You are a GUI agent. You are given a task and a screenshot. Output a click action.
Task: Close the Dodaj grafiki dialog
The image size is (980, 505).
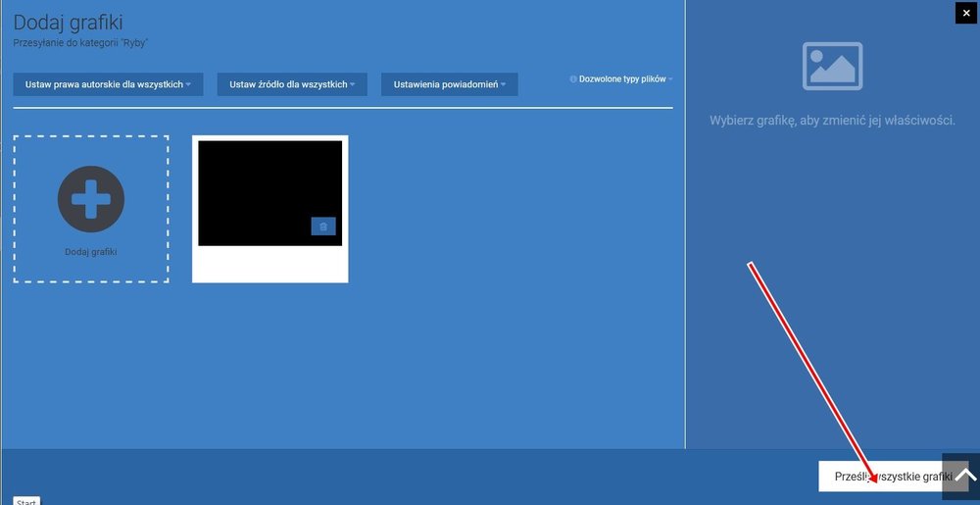[x=966, y=13]
